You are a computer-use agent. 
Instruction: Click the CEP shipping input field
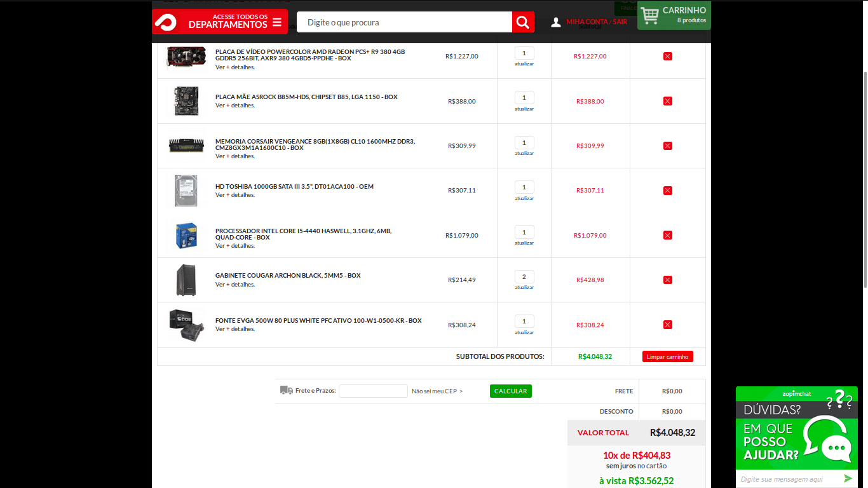pyautogui.click(x=373, y=391)
